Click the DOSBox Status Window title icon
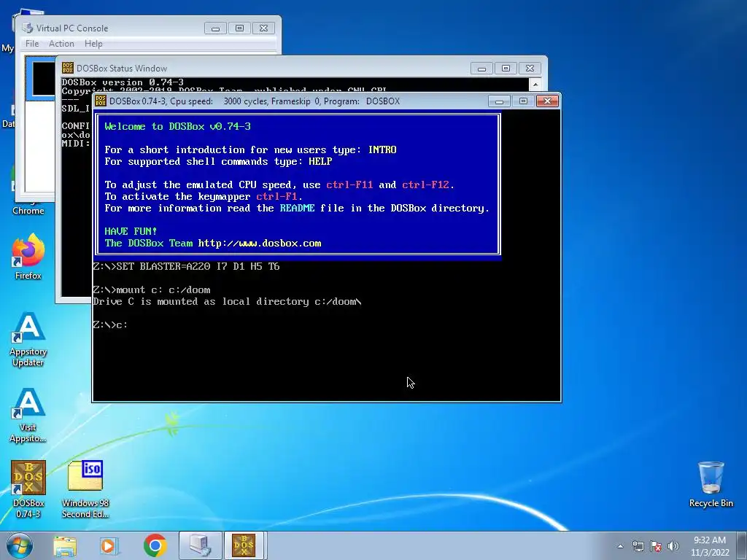 click(x=68, y=68)
